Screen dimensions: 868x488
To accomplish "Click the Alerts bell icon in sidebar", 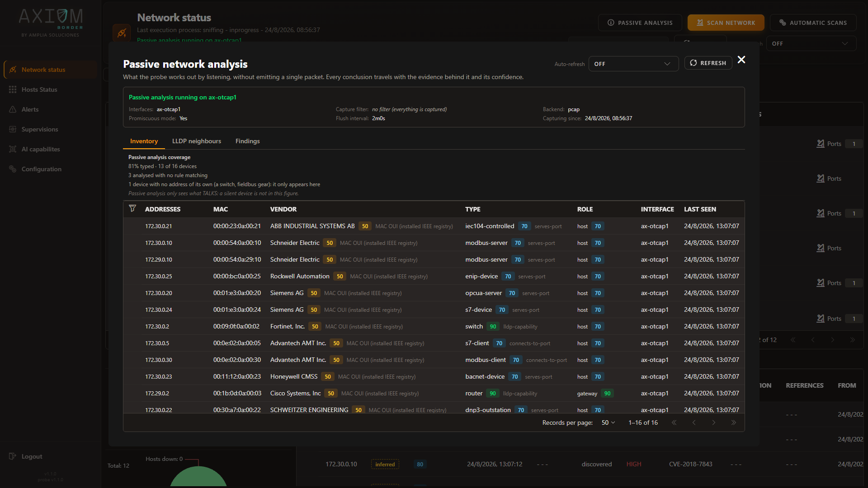I will (x=13, y=109).
